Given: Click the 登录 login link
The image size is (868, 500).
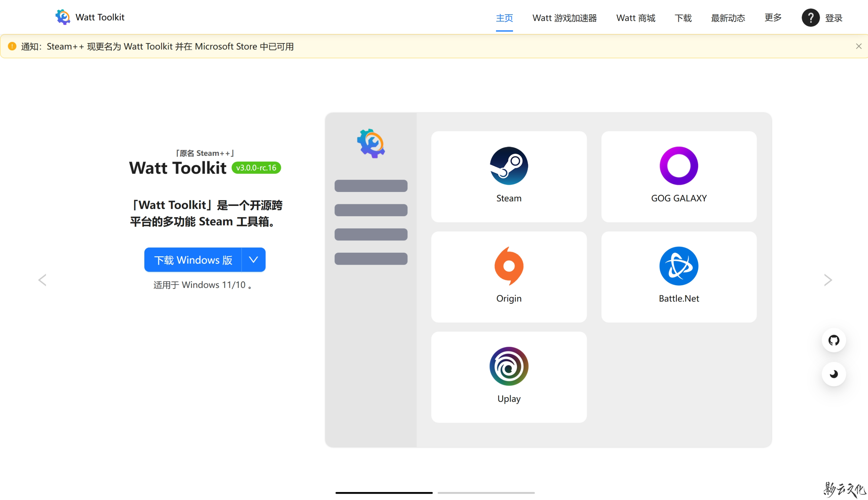Looking at the screenshot, I should pyautogui.click(x=833, y=18).
